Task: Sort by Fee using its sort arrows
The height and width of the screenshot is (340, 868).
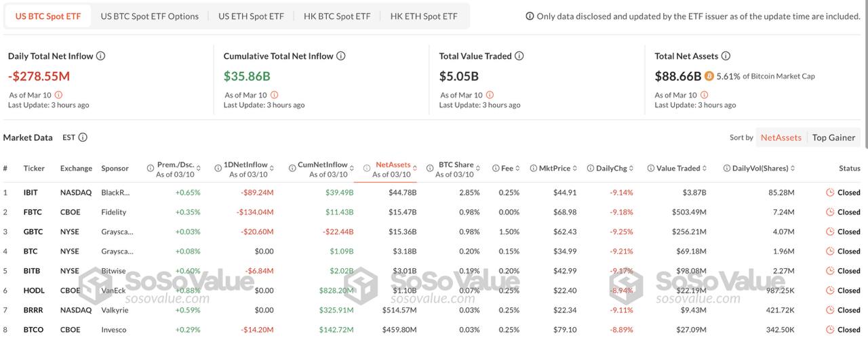Action: point(517,168)
